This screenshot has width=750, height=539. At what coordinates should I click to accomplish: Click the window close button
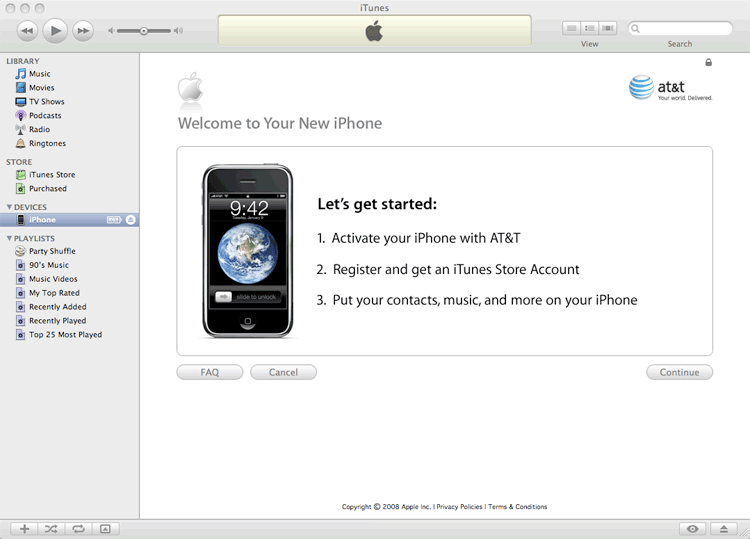pos(10,8)
